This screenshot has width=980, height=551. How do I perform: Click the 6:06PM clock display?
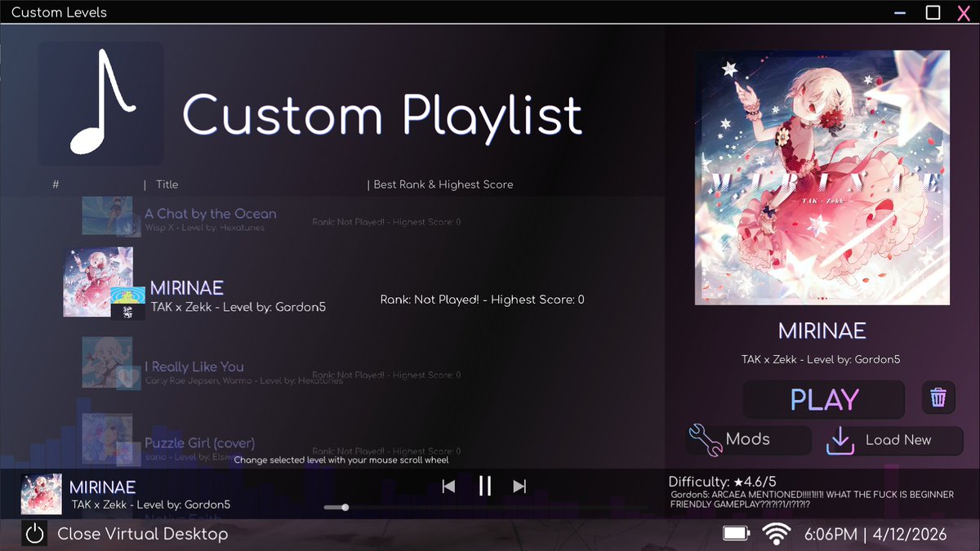click(831, 535)
